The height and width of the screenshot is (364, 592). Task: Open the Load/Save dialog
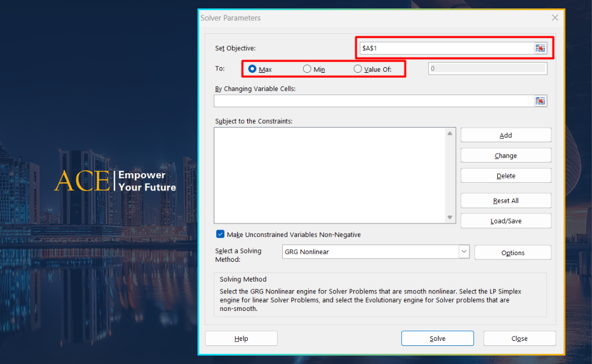click(x=506, y=221)
